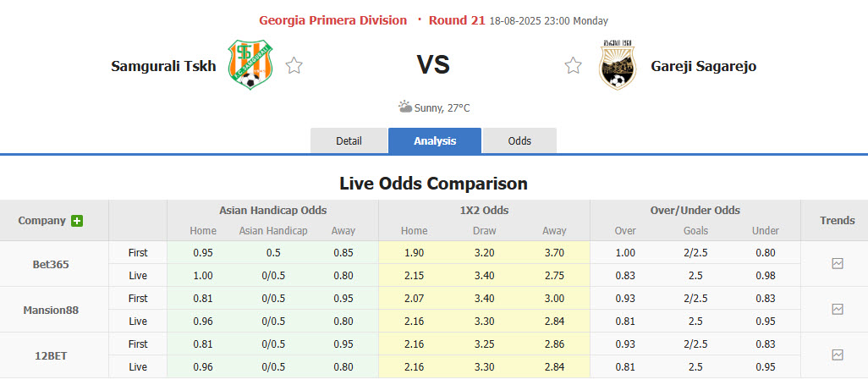
Task: Click the 12BET company name
Action: [x=51, y=355]
